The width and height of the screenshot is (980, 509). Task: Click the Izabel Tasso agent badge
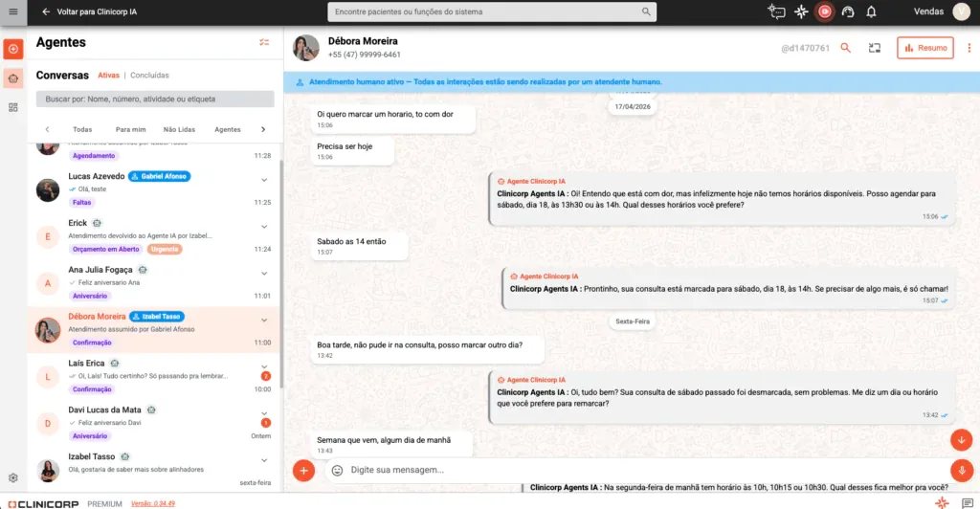156,317
